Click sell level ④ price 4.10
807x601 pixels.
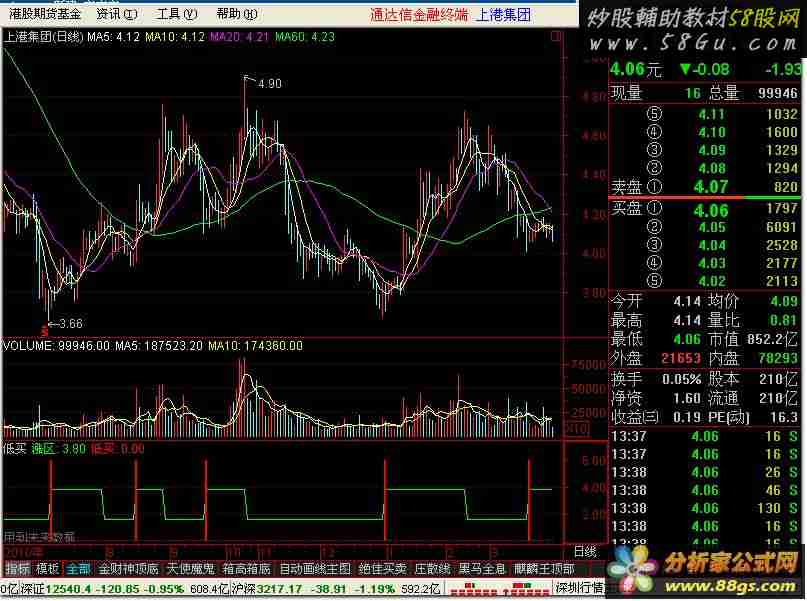click(712, 132)
